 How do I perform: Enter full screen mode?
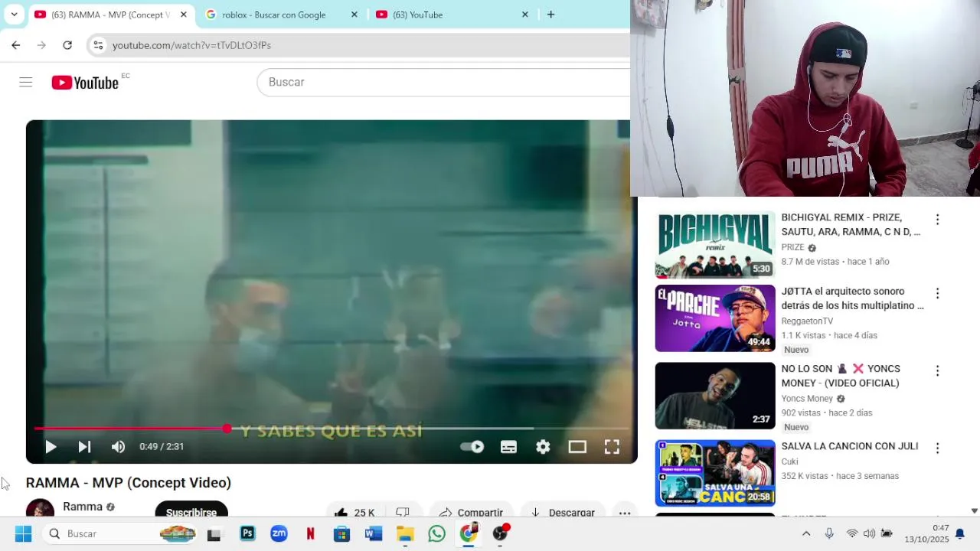click(612, 447)
